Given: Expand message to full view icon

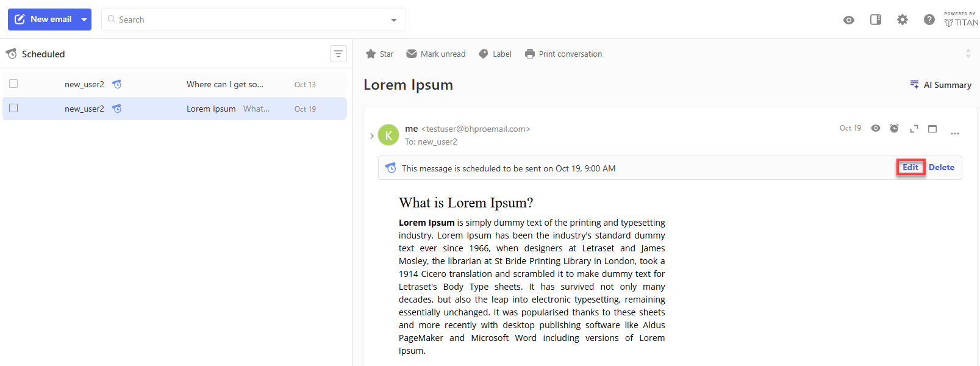Looking at the screenshot, I should [914, 129].
